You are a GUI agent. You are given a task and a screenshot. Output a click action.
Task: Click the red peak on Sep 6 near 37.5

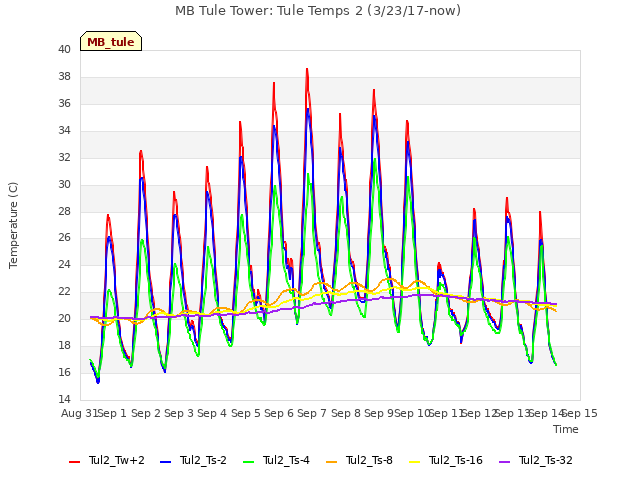tap(274, 83)
